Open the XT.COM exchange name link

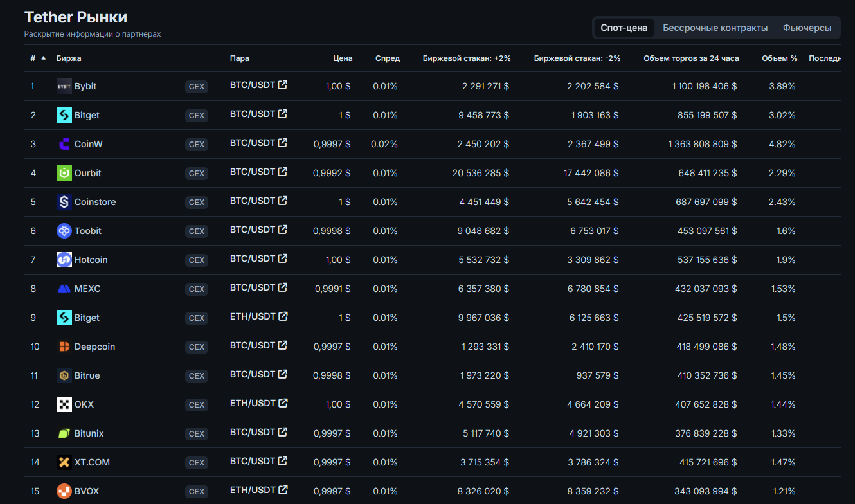click(92, 462)
